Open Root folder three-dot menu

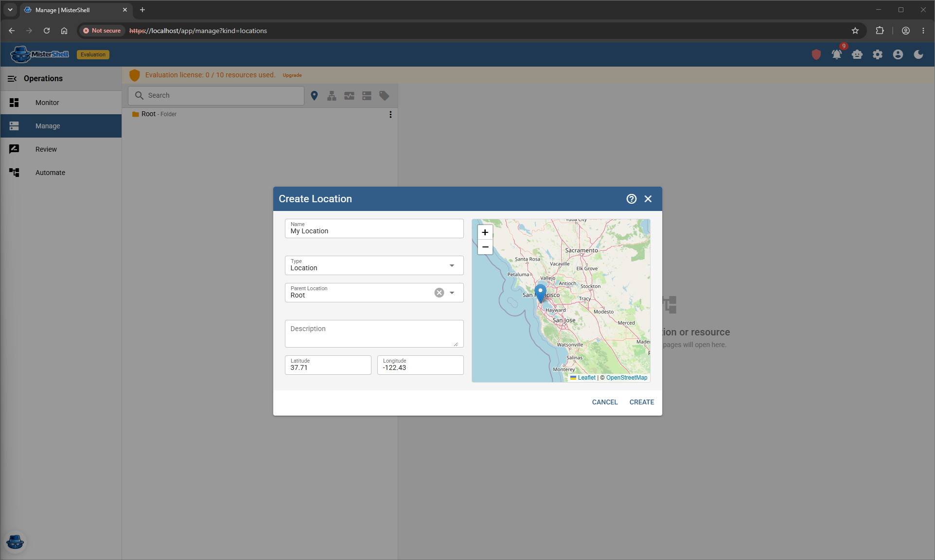click(390, 114)
